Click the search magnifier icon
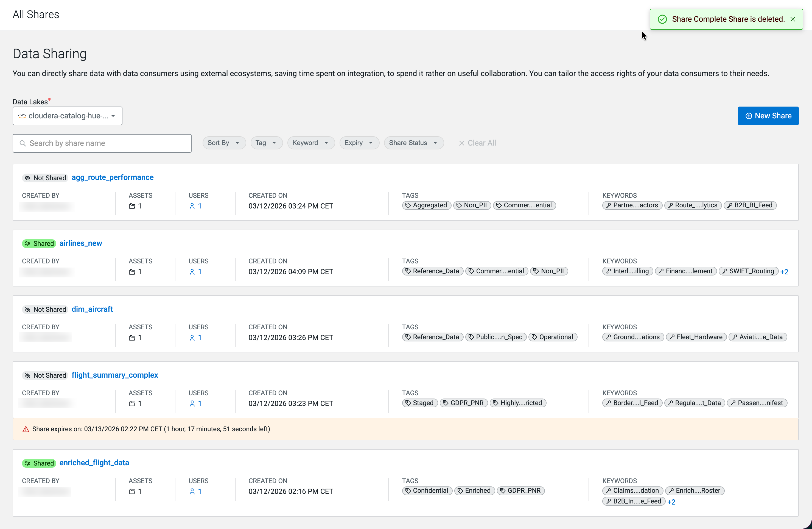 [x=23, y=143]
